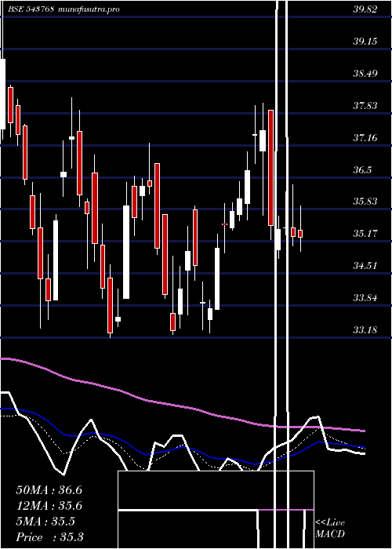Click the 35.17 price axis label
The image size is (392, 549).
[x=365, y=234]
